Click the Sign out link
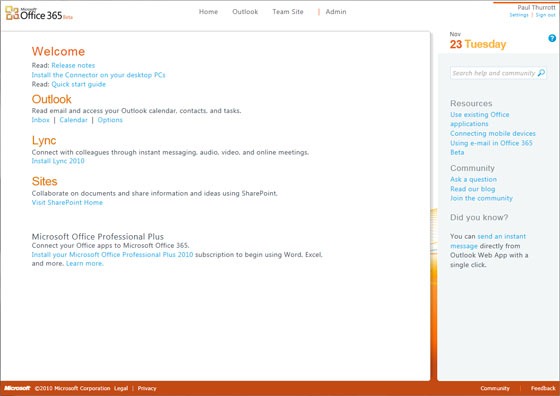The image size is (560, 396). pyautogui.click(x=545, y=15)
